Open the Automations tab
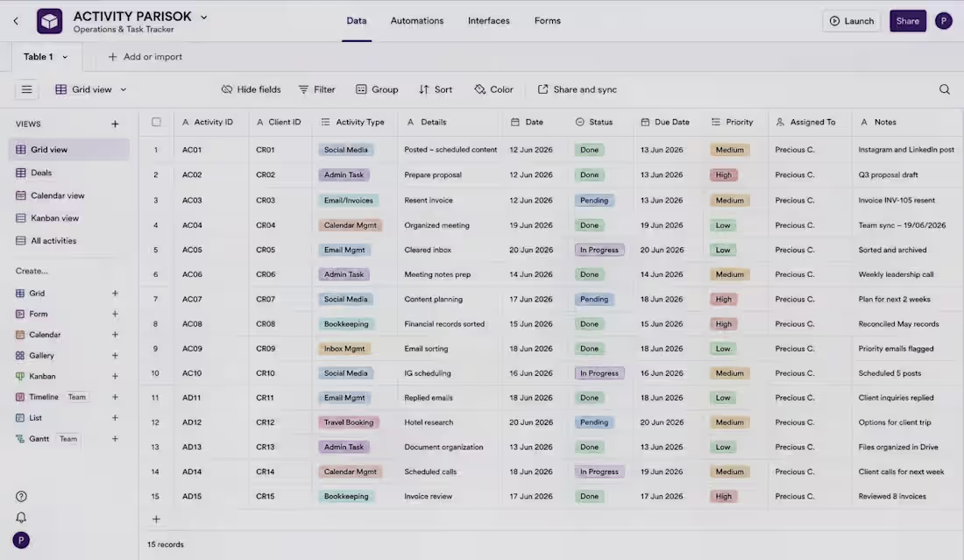The image size is (964, 560). [x=417, y=21]
